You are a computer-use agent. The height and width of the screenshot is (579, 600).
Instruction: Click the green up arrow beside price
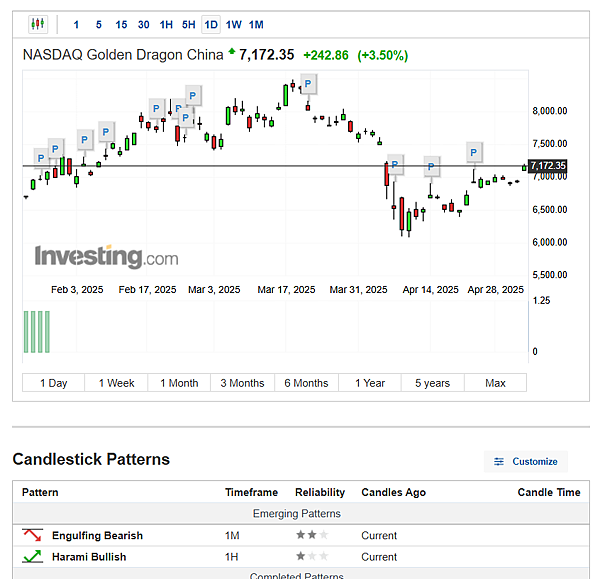coord(232,51)
